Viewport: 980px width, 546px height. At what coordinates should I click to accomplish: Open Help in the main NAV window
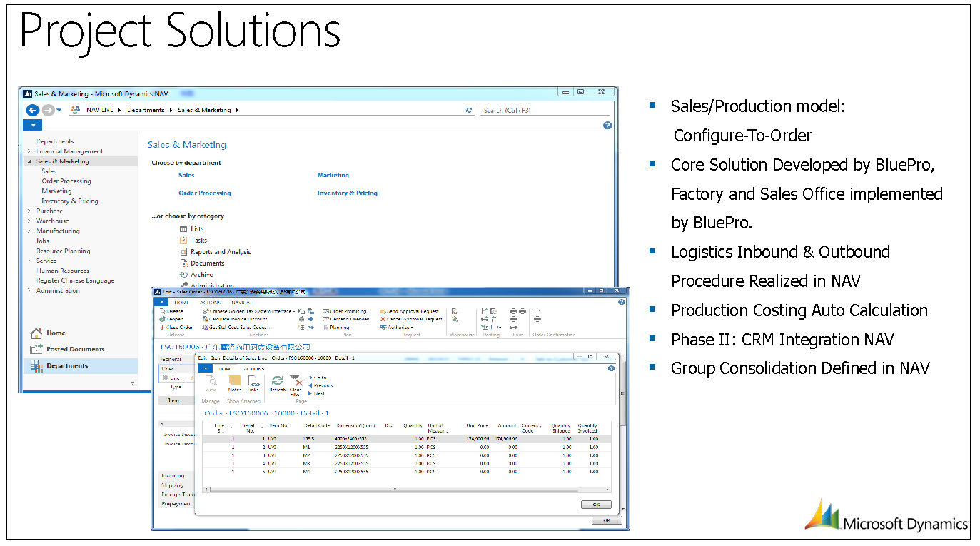pyautogui.click(x=607, y=125)
